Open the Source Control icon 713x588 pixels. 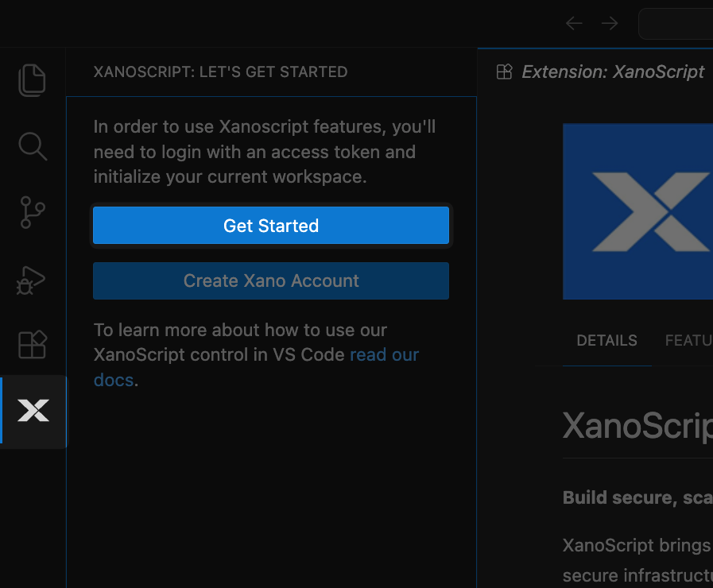tap(32, 212)
